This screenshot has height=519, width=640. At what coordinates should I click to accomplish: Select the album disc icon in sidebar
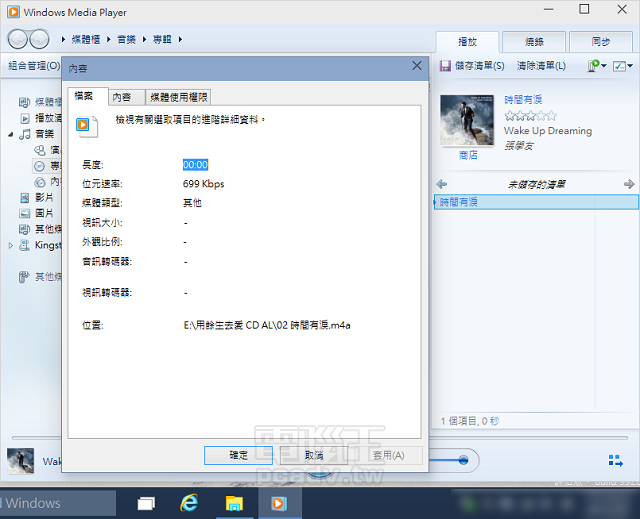click(39, 166)
